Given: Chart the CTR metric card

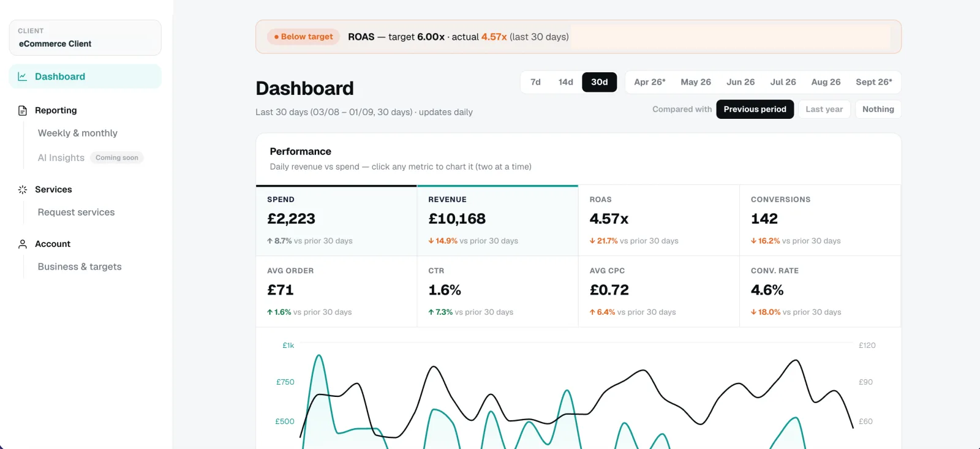Looking at the screenshot, I should click(x=497, y=292).
